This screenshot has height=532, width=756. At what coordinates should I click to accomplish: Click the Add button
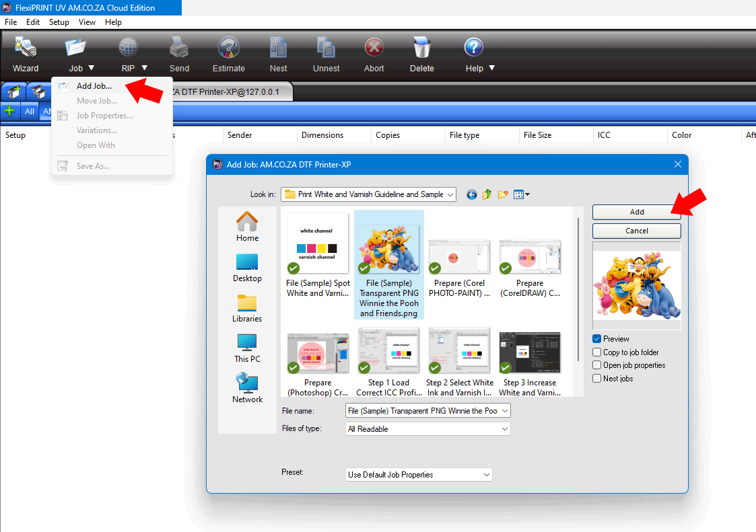point(636,212)
